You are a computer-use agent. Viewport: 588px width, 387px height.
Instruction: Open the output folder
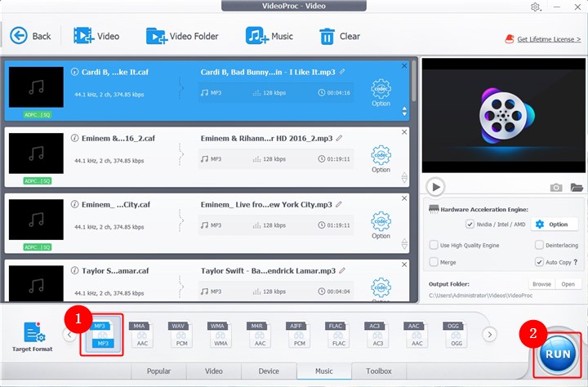(x=568, y=284)
